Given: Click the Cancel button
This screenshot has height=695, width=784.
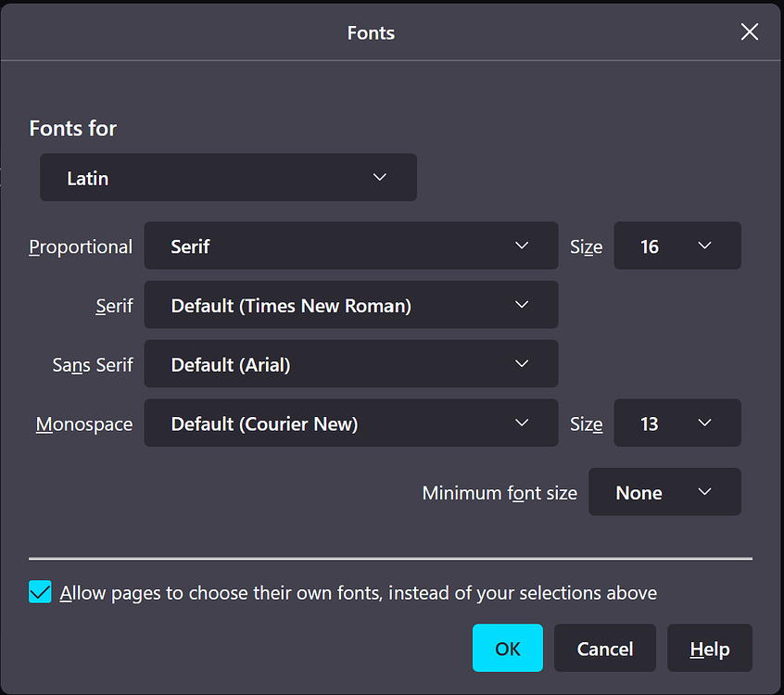Looking at the screenshot, I should [604, 649].
